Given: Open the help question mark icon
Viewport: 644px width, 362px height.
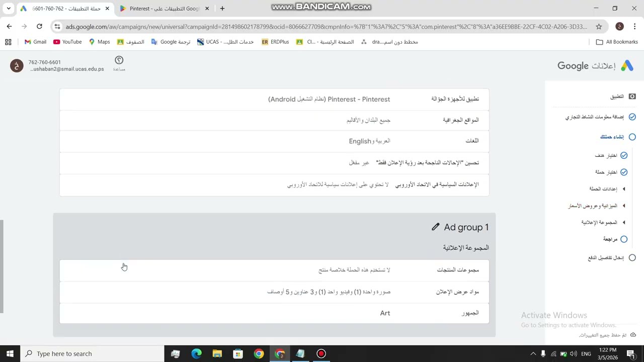Looking at the screenshot, I should click(x=119, y=60).
